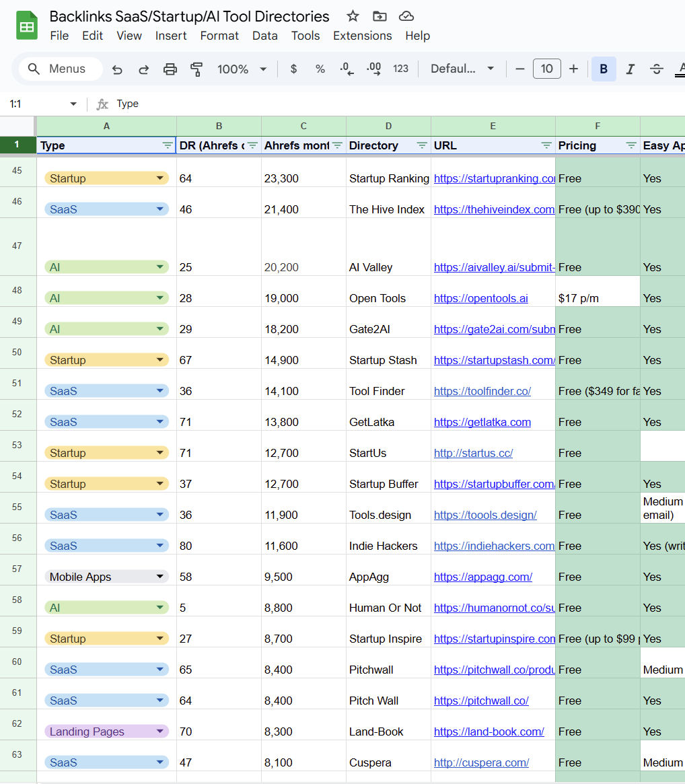The width and height of the screenshot is (685, 784).
Task: Expand the Landing Pages dropdown for Land-Book
Action: (160, 732)
